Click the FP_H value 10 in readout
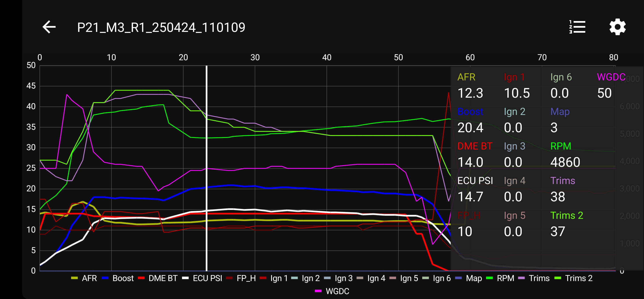Viewport: 644px width, 299px height. [x=465, y=231]
